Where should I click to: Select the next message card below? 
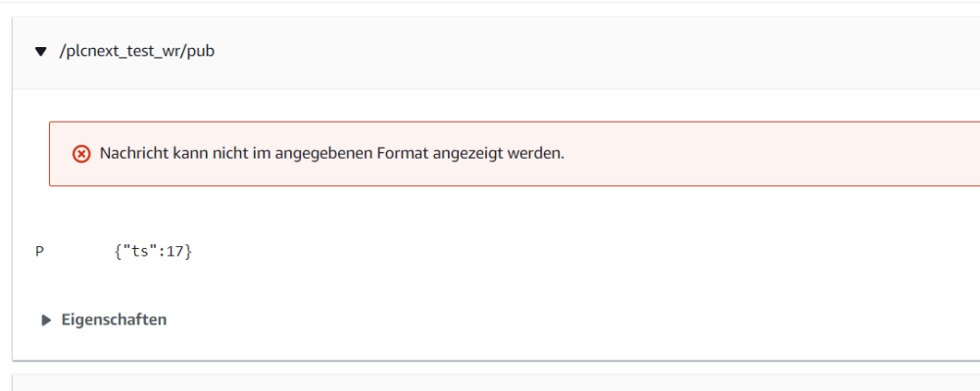pos(496,382)
